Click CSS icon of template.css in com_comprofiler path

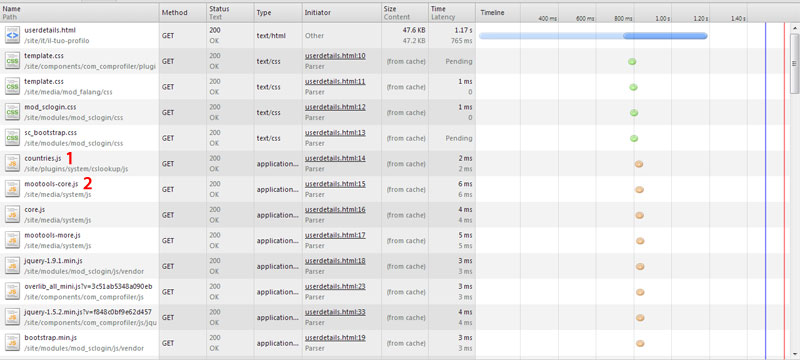click(x=12, y=61)
